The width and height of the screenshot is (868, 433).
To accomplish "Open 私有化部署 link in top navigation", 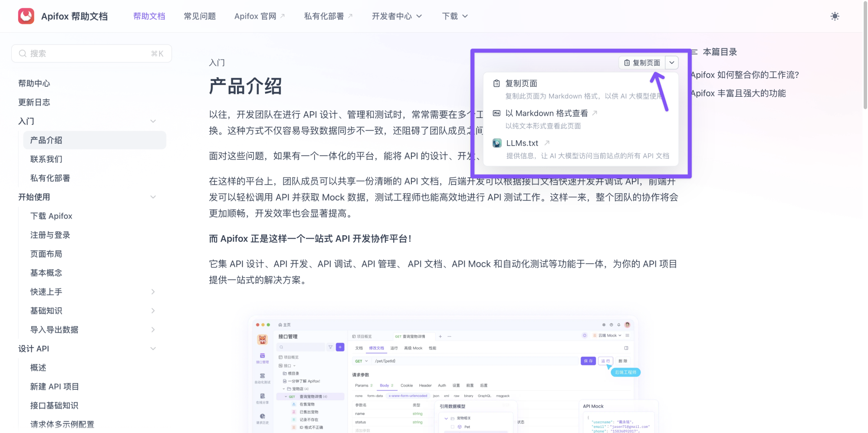I will 328,16.
